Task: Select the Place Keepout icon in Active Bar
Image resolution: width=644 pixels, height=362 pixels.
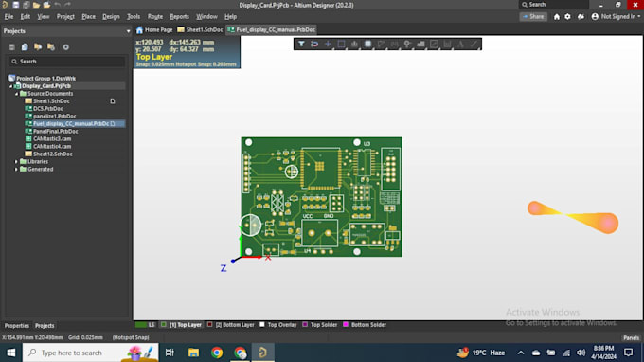Action: [x=434, y=44]
